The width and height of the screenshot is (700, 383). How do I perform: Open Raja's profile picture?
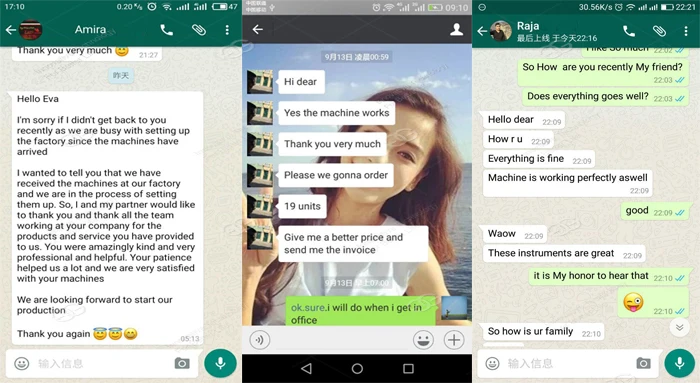point(500,31)
